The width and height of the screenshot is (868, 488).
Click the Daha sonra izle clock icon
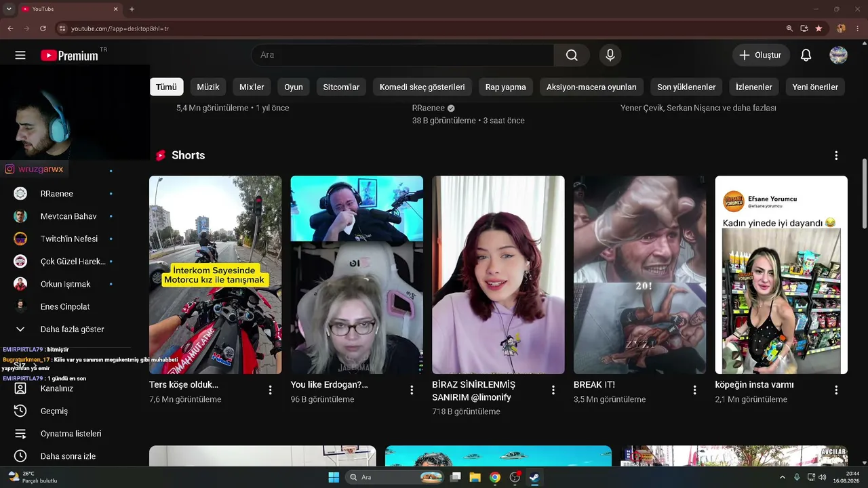[x=20, y=456]
